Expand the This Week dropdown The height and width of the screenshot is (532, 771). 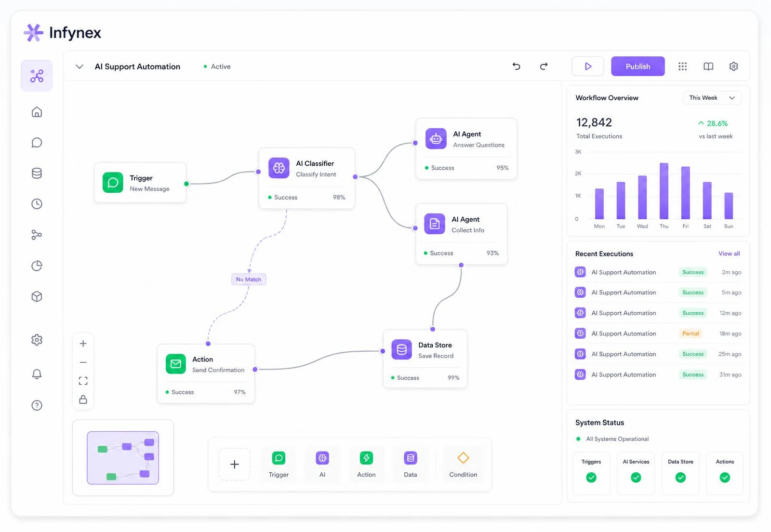(x=712, y=98)
